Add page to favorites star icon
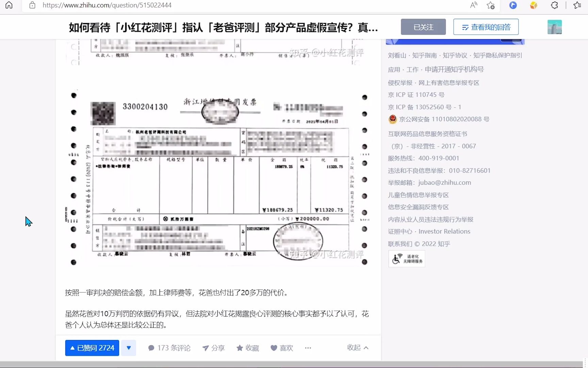The width and height of the screenshot is (588, 368). tap(490, 5)
